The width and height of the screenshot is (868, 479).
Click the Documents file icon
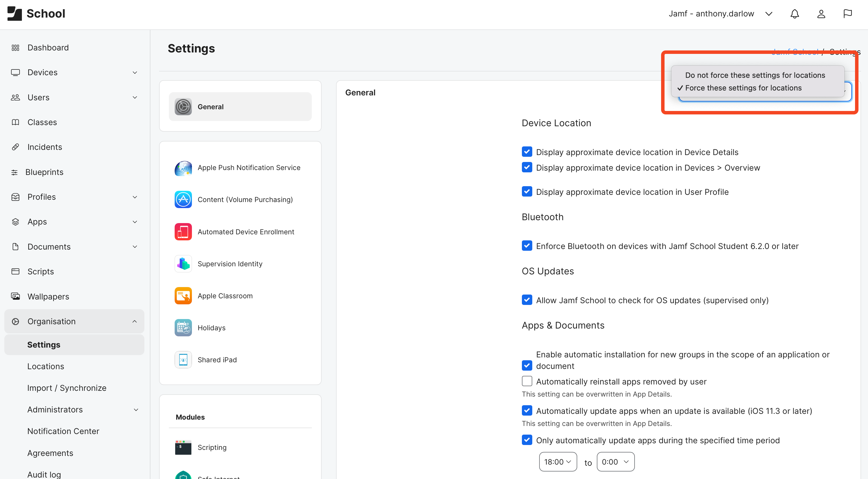[16, 247]
